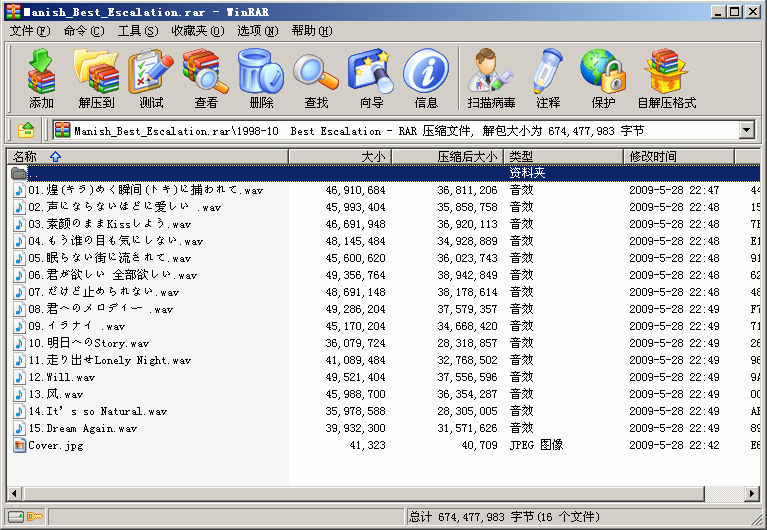
Task: Click the drive icon in status bar
Action: [16, 517]
